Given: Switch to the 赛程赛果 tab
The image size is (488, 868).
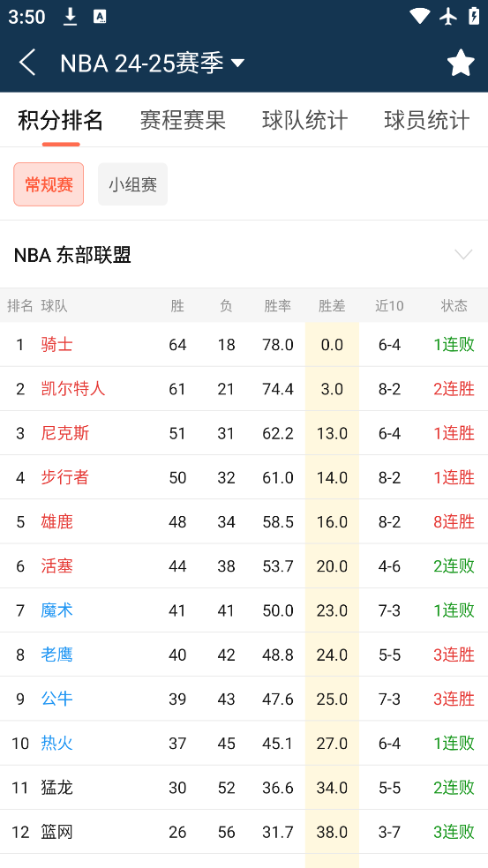Looking at the screenshot, I should pyautogui.click(x=183, y=120).
